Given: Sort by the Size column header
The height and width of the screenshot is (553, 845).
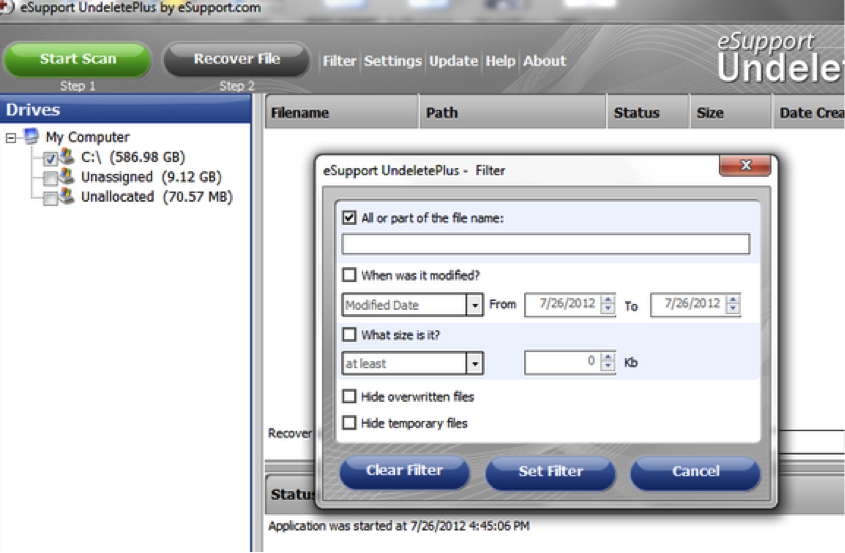Looking at the screenshot, I should tap(731, 112).
